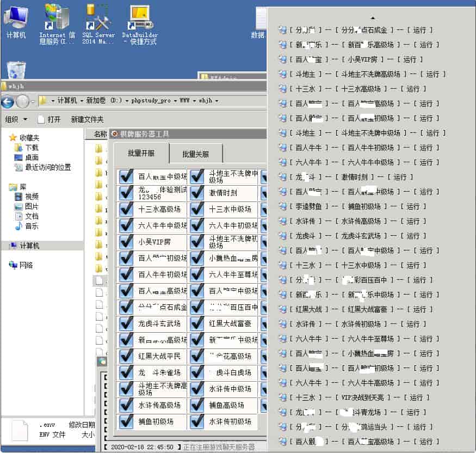
Task: Collapse the 收藏夹 tree group
Action: point(4,138)
